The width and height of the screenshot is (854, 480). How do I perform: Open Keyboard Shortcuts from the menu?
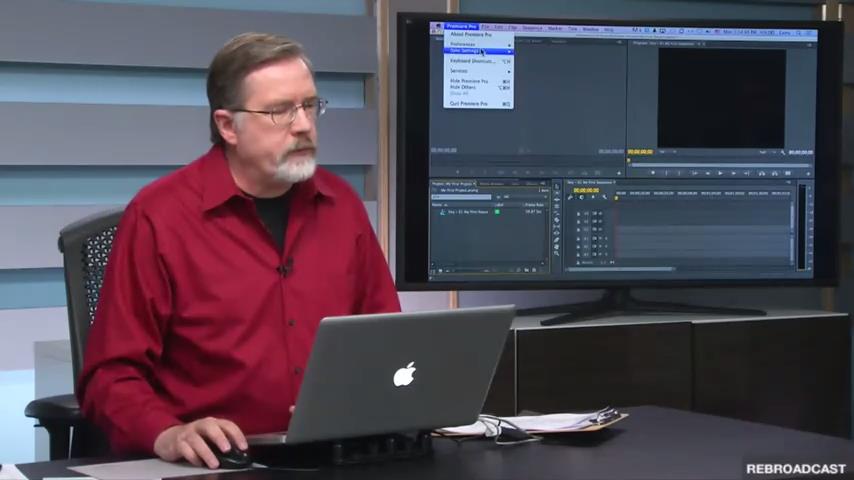point(478,61)
